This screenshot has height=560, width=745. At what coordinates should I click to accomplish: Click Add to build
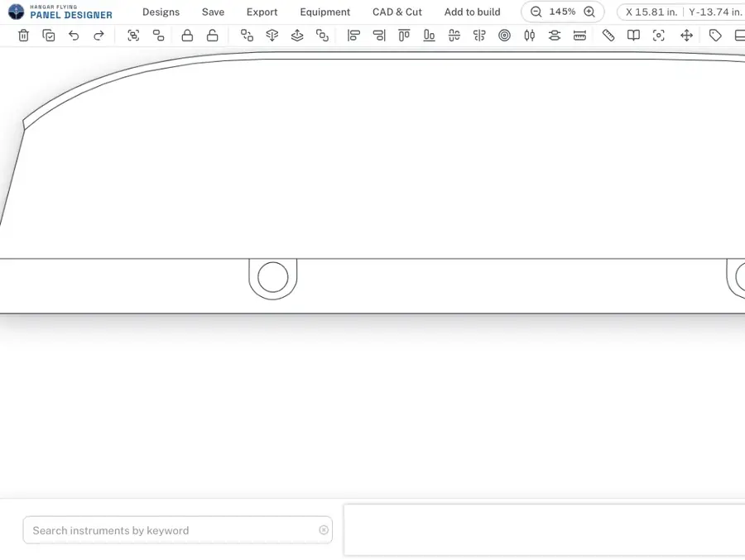pos(473,12)
